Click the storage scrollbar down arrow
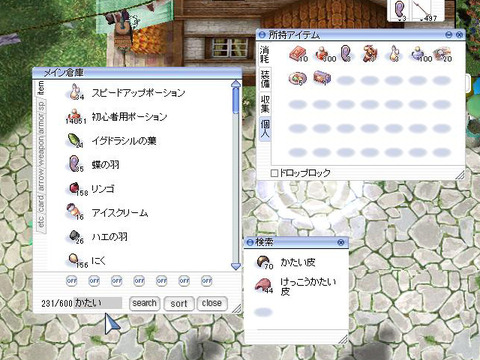This screenshot has width=480, height=360. (x=236, y=266)
